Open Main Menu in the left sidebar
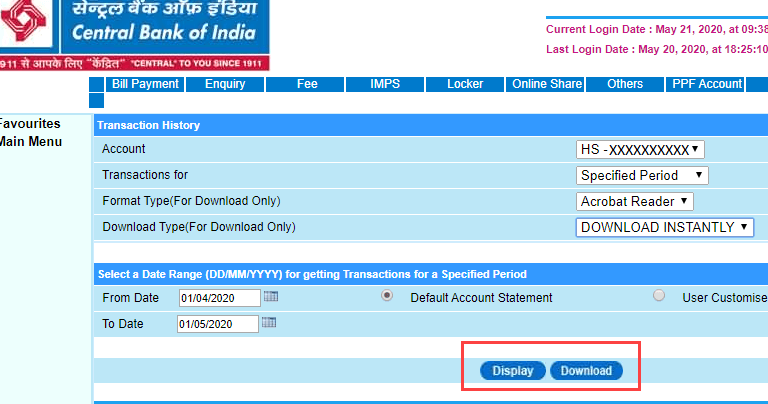Screen dimensions: 768x404 coord(30,142)
